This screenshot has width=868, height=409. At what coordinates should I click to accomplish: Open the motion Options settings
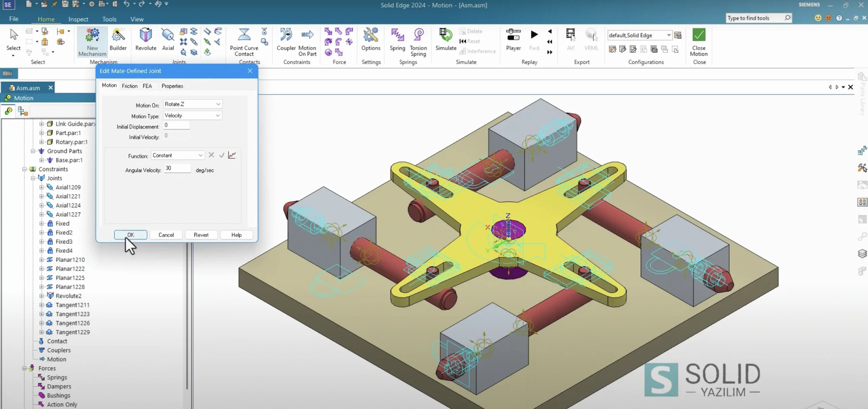(371, 40)
